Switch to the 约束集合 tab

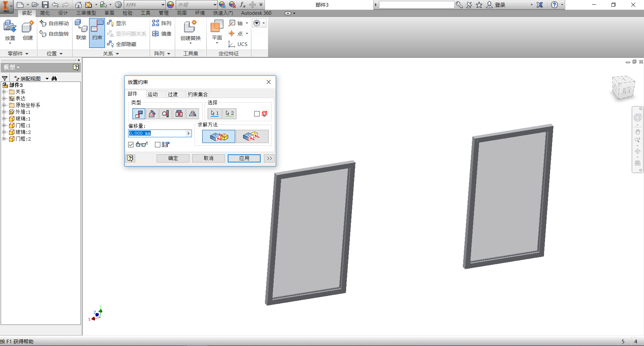198,94
